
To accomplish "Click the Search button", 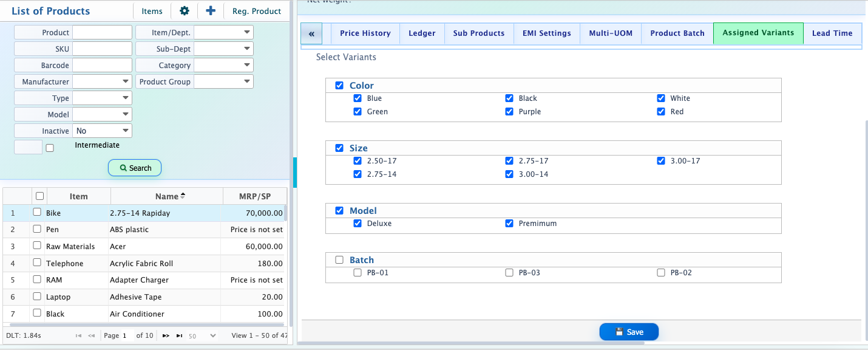I will 135,168.
